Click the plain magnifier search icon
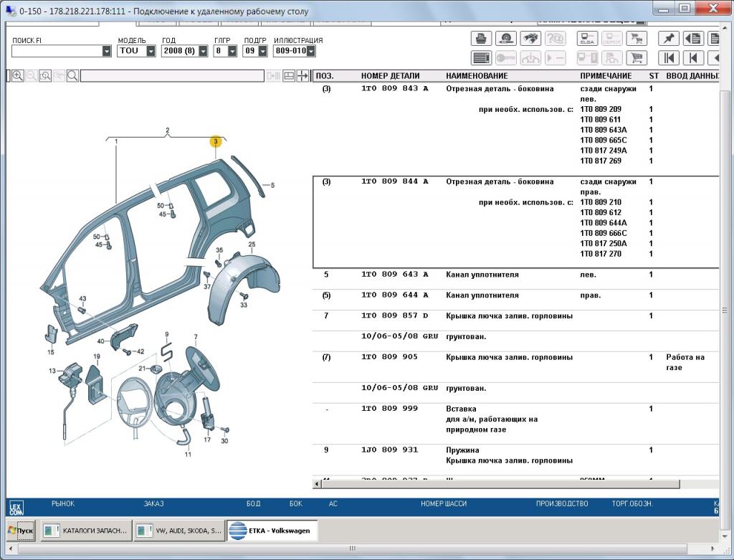The height and width of the screenshot is (560, 734). pyautogui.click(x=72, y=76)
